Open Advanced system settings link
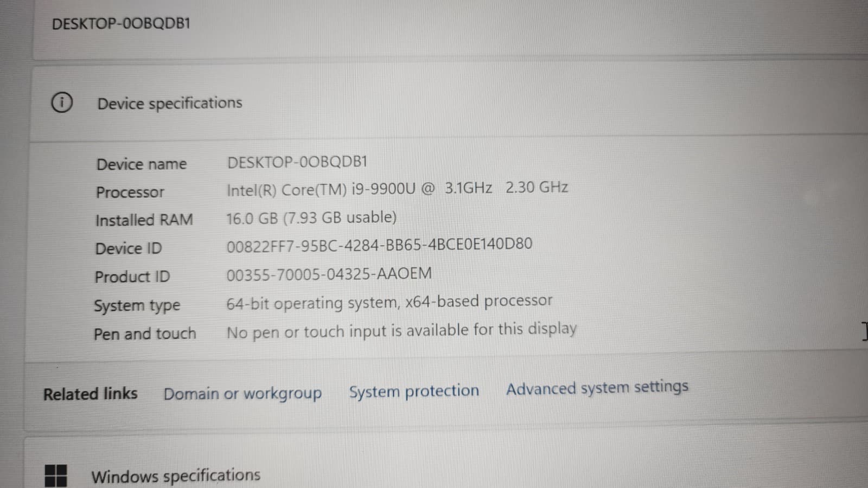Image resolution: width=868 pixels, height=488 pixels. [597, 388]
